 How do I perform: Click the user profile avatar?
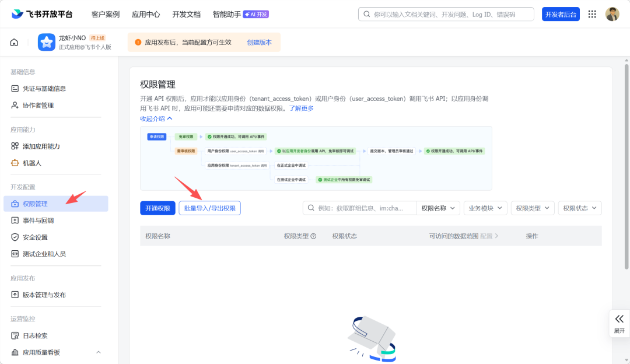tap(612, 14)
